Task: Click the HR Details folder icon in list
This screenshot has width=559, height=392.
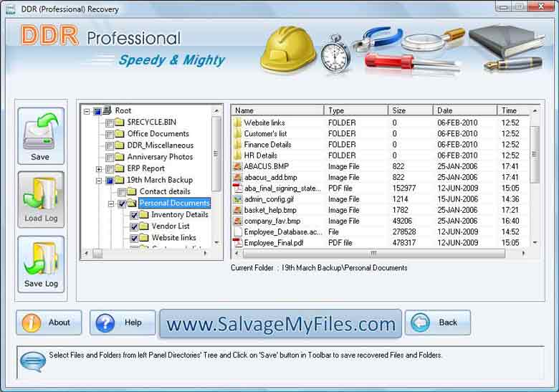Action: point(237,156)
